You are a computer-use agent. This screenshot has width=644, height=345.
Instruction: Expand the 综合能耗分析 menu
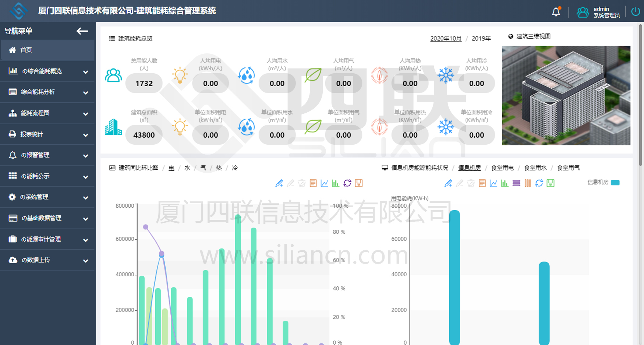pos(47,92)
